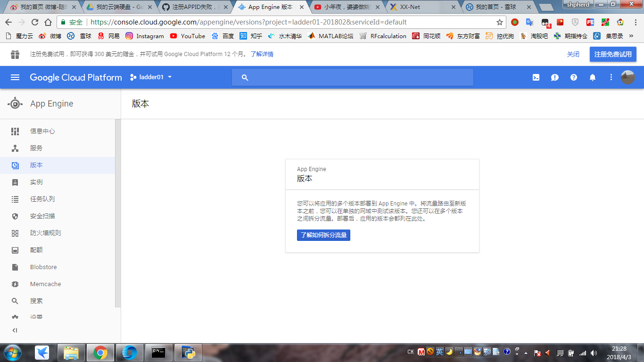
Task: Open the volume control in the system tray
Action: (594, 353)
